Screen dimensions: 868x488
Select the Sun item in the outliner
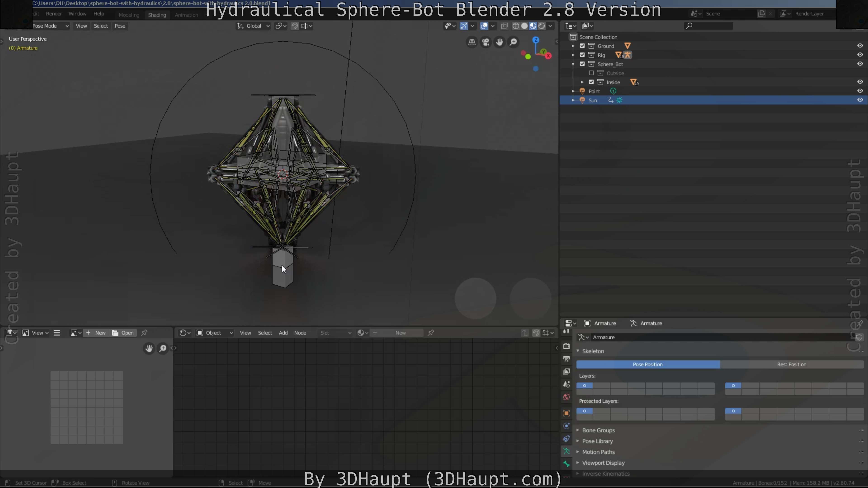coord(593,100)
